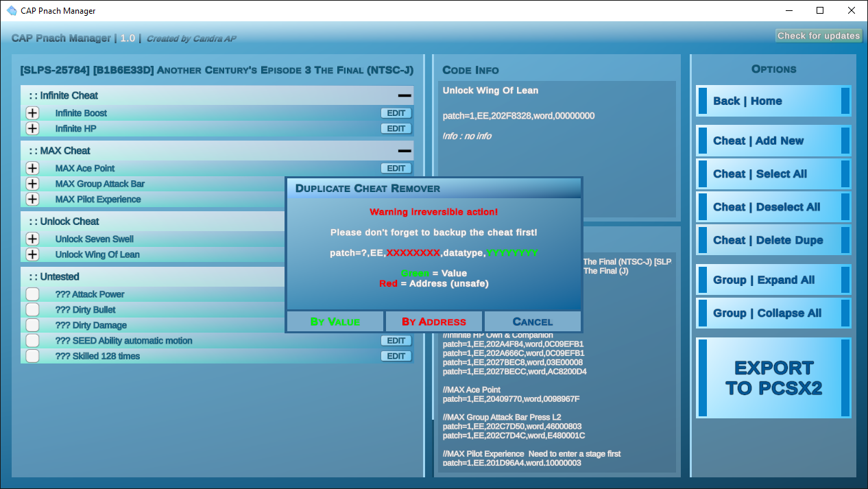868x489 pixels.
Task: Export cheats to PCSX2
Action: click(773, 378)
